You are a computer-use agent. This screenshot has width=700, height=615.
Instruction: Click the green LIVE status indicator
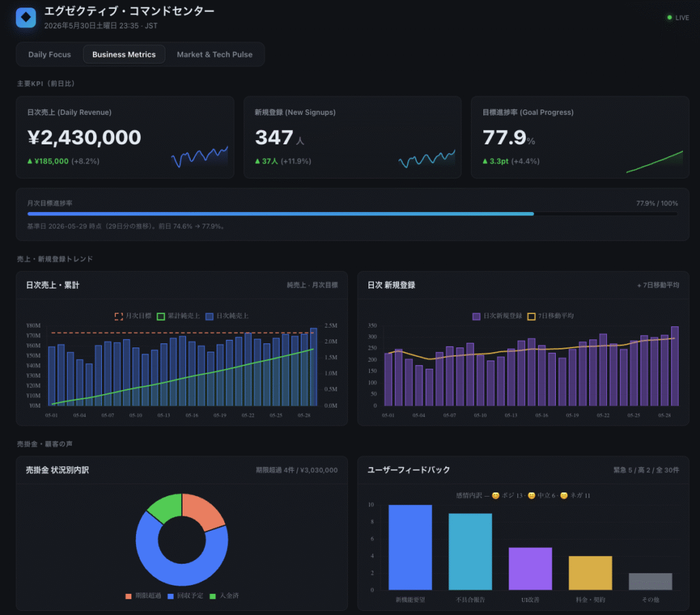point(677,17)
